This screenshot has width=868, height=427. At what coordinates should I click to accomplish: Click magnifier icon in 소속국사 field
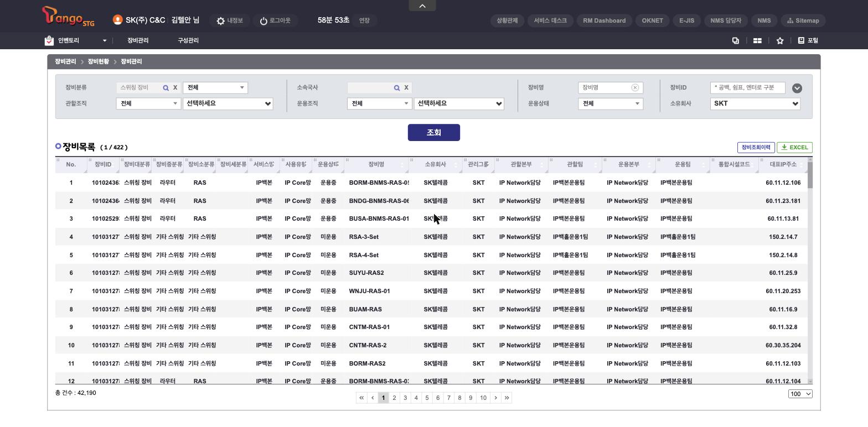point(397,87)
